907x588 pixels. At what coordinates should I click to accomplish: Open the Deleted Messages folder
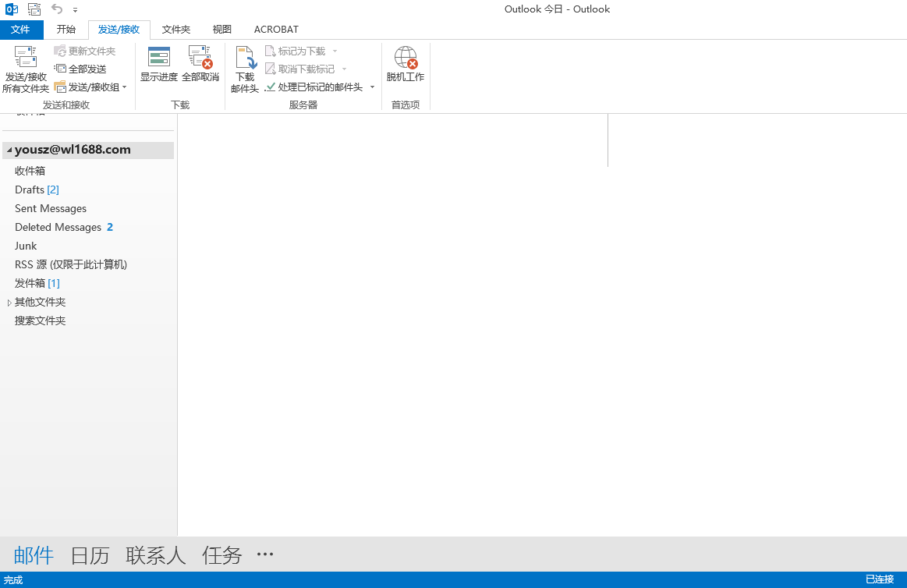(64, 227)
